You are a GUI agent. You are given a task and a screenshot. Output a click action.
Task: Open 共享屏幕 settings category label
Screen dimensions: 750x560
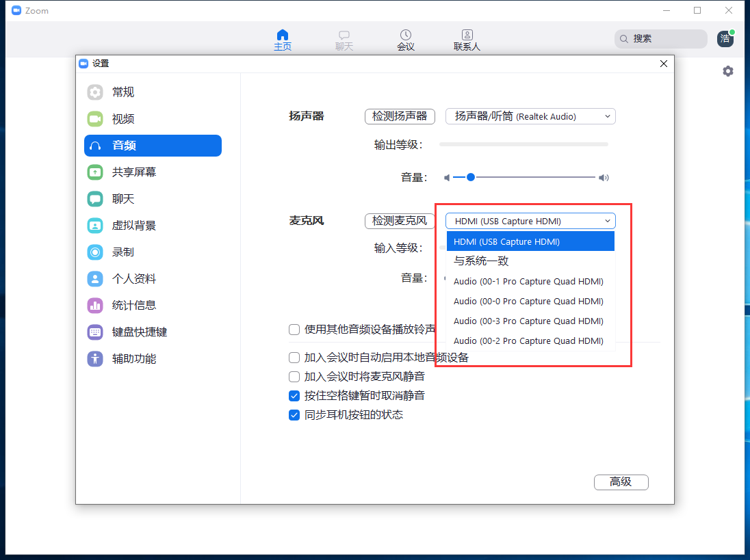[134, 172]
